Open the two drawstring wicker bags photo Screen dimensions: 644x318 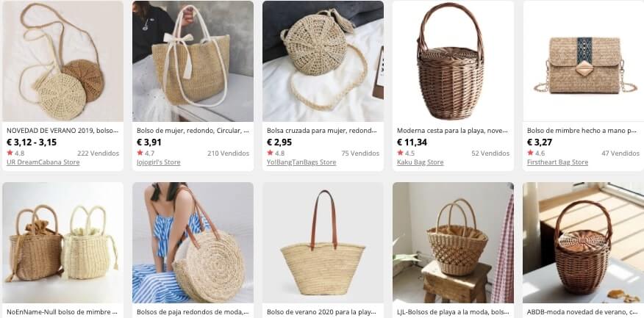point(62,242)
